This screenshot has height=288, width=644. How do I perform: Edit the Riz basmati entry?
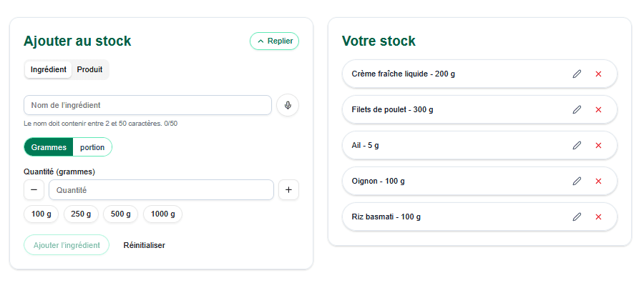click(x=577, y=217)
